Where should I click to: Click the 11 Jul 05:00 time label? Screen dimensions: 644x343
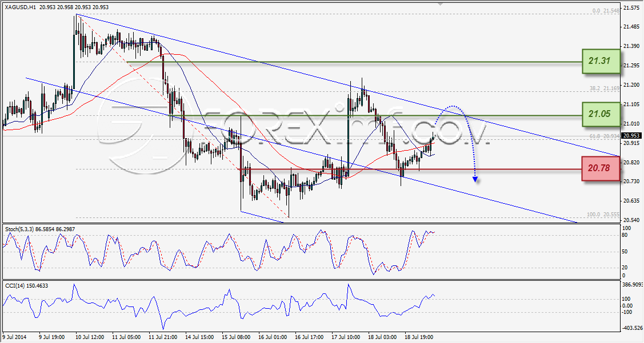tap(126, 337)
